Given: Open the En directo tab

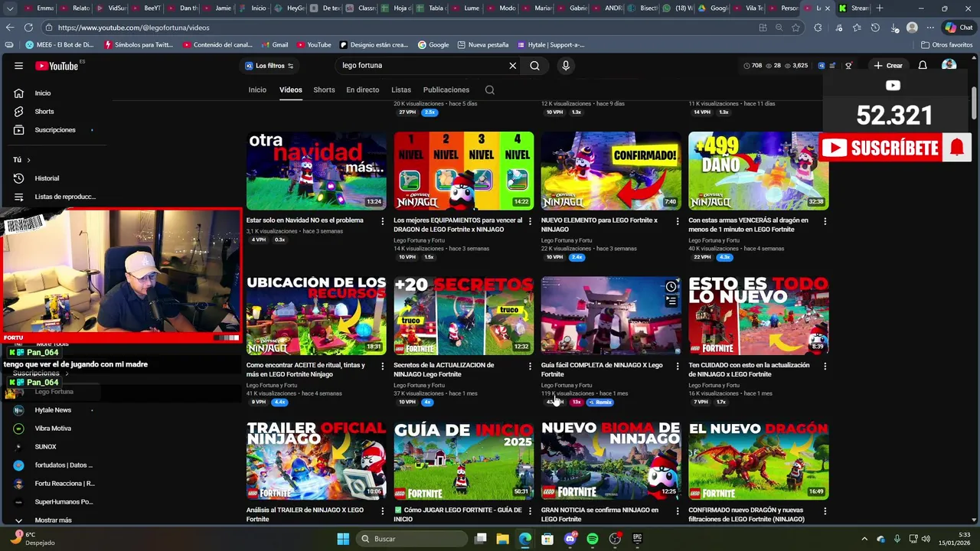Looking at the screenshot, I should tap(362, 90).
